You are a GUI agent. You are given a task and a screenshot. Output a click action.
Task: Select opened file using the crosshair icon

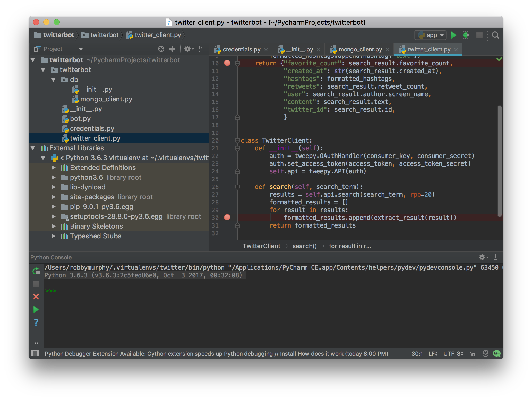(x=161, y=49)
